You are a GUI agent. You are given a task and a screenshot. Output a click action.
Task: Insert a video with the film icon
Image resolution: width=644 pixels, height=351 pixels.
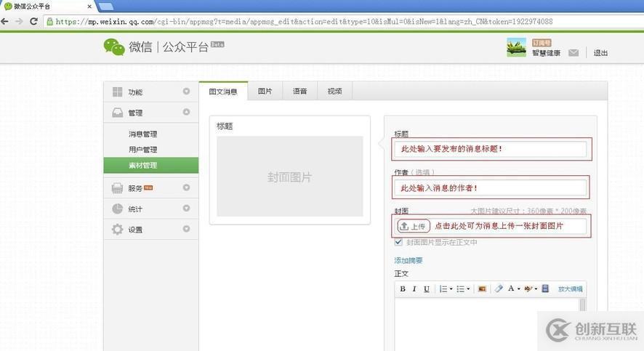[545, 289]
